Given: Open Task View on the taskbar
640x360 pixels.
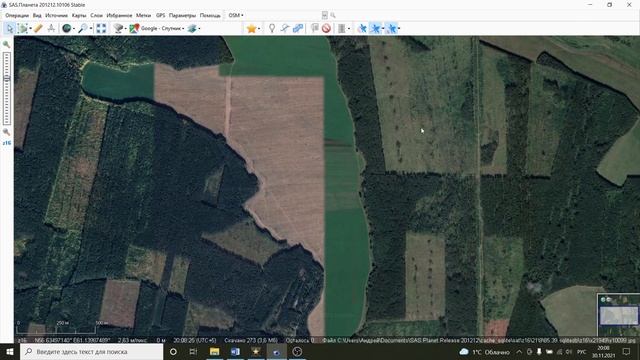Looking at the screenshot, I should pos(193,351).
